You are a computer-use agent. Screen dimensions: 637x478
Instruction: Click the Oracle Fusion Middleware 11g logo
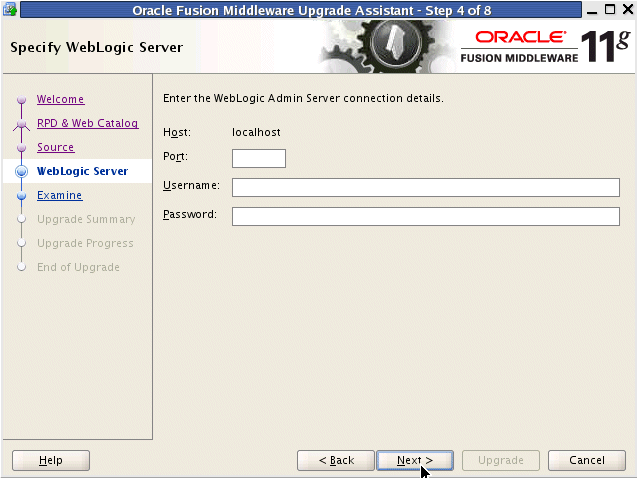(546, 47)
